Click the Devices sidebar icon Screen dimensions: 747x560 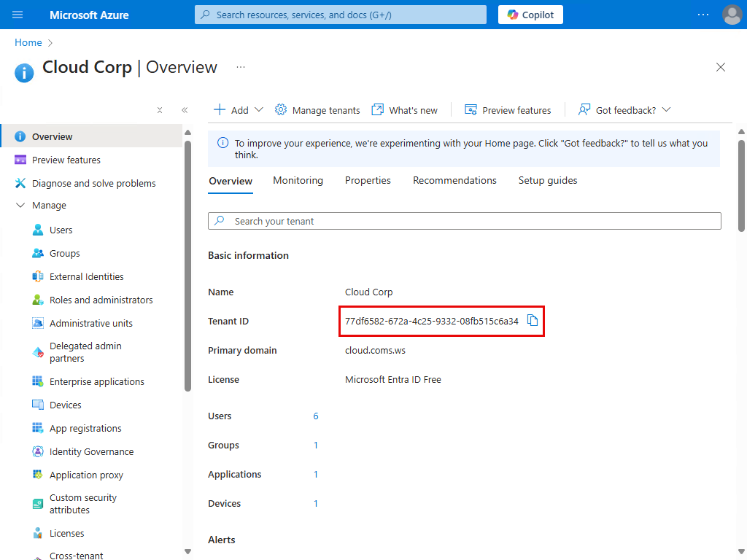click(38, 404)
